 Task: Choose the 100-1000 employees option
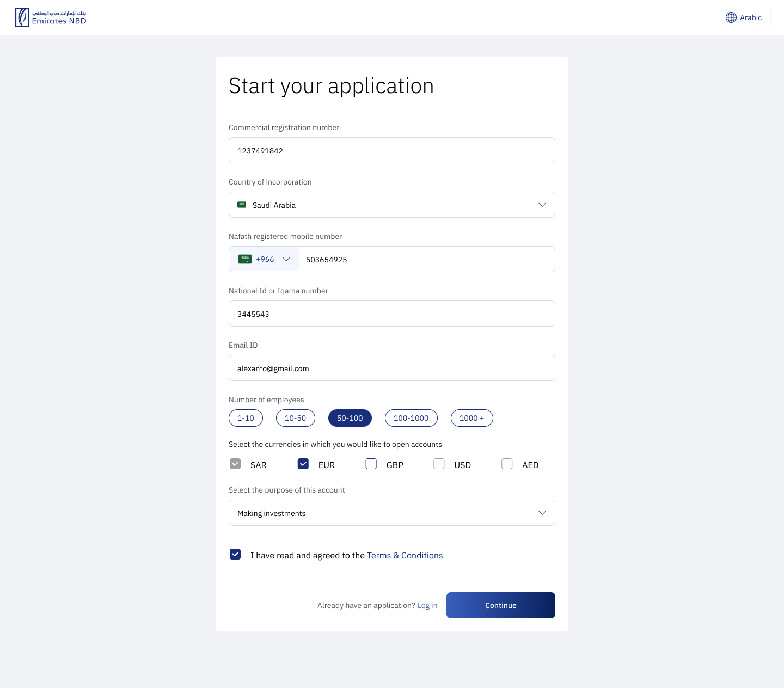411,418
